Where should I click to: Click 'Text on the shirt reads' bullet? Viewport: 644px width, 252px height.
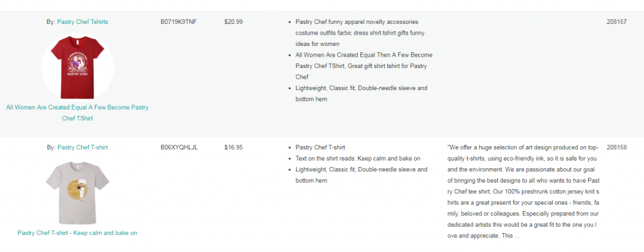tap(358, 159)
